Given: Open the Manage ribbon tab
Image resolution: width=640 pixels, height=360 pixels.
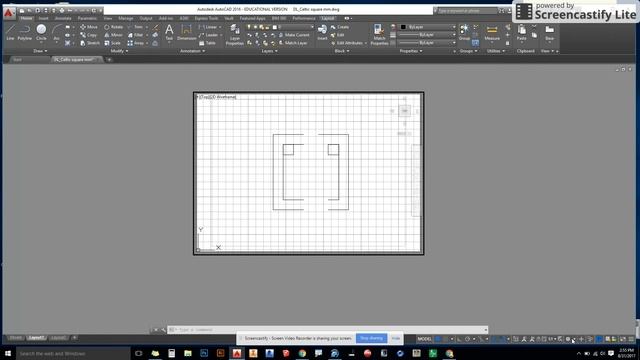Looking at the screenshot, I should point(126,18).
